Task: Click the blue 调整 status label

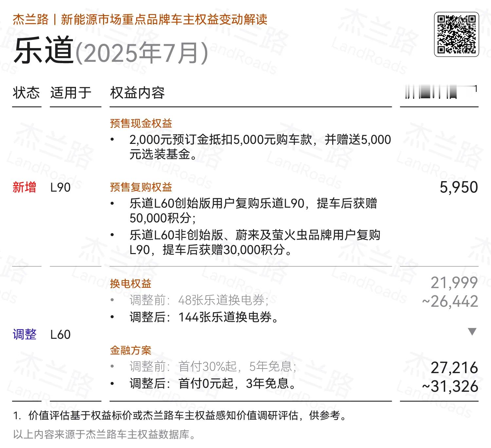Action: click(x=24, y=334)
